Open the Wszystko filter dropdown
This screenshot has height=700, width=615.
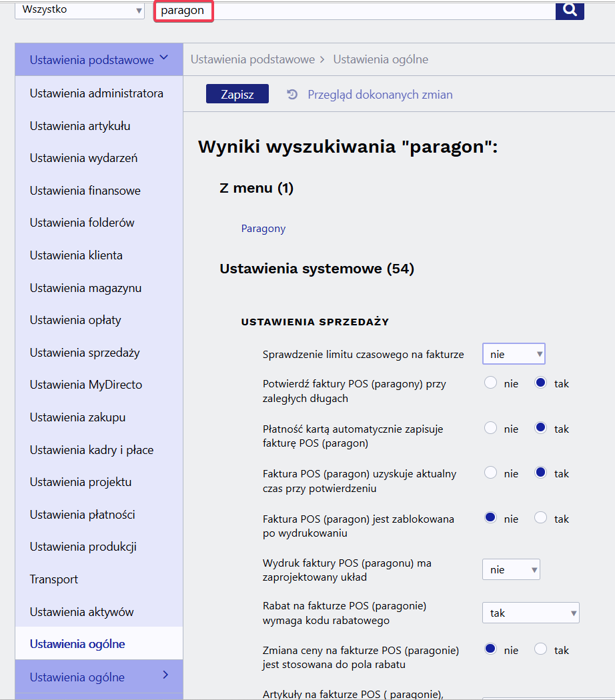(79, 11)
